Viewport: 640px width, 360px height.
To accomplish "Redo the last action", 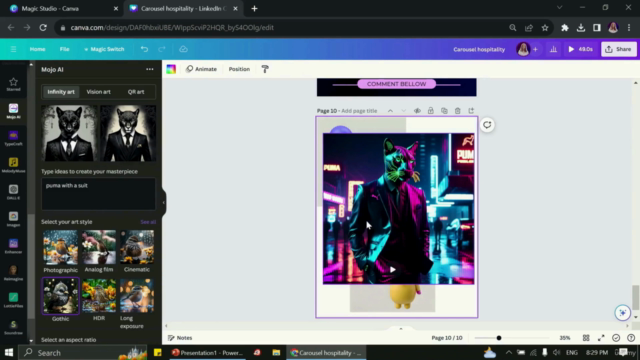I will (x=162, y=49).
